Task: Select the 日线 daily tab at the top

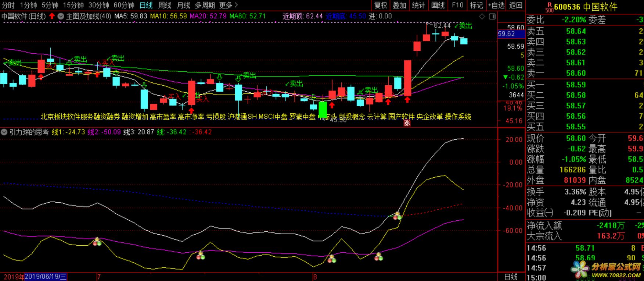Action: pyautogui.click(x=146, y=5)
